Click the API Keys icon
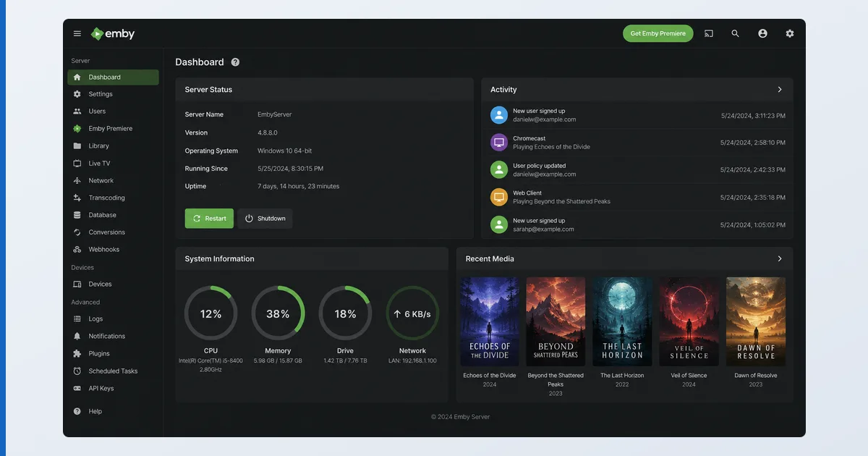The image size is (868, 456). point(77,389)
